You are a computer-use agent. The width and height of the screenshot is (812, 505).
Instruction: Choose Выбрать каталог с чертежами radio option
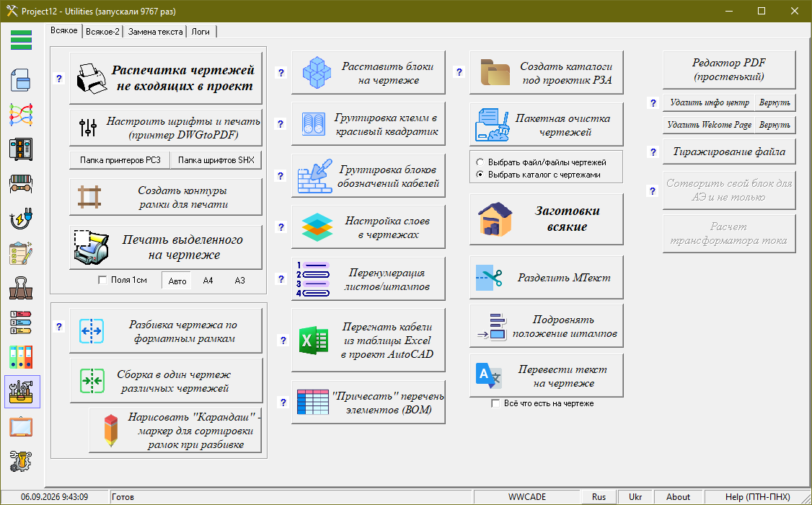pyautogui.click(x=480, y=175)
